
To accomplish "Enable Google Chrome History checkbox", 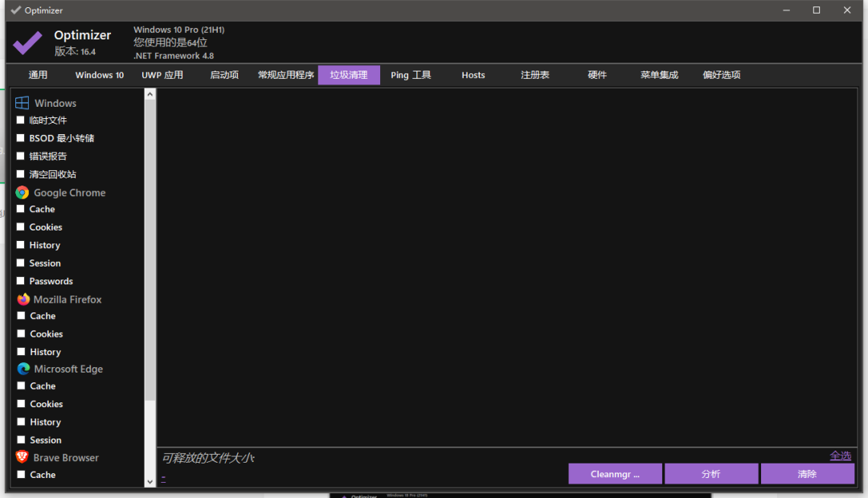I will (20, 244).
